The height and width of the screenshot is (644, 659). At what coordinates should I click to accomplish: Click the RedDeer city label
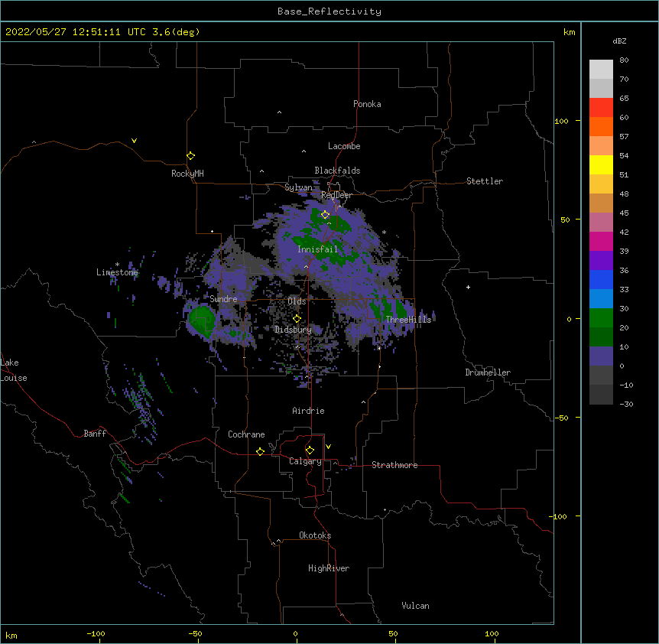pyautogui.click(x=336, y=195)
